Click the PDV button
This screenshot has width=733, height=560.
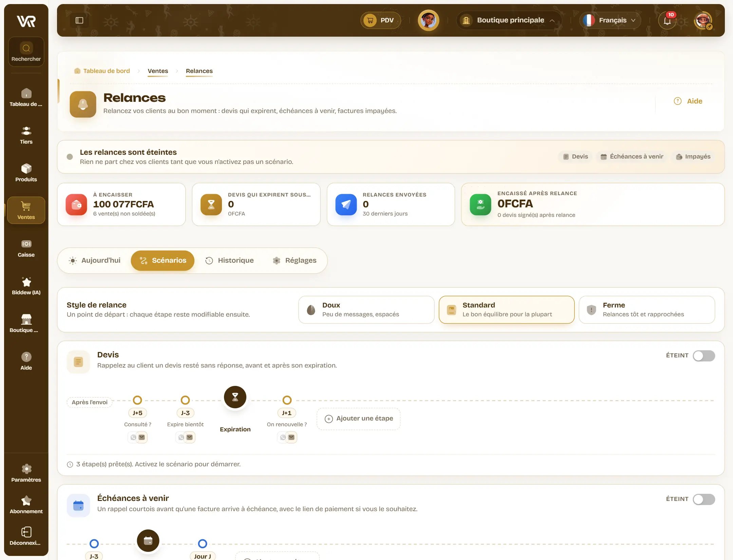tap(380, 20)
